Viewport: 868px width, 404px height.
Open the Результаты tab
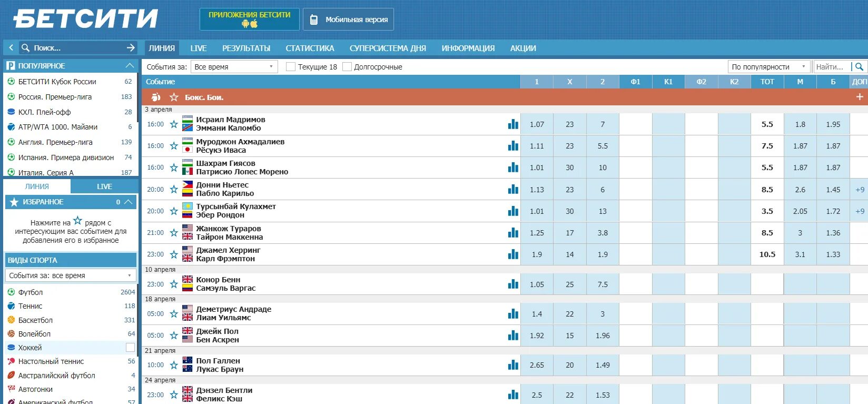pyautogui.click(x=246, y=48)
